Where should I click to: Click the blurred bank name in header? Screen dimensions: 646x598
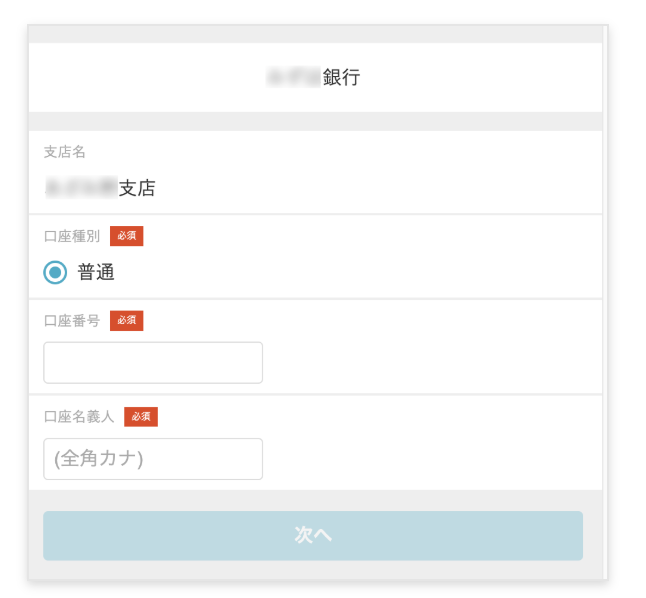(x=293, y=77)
